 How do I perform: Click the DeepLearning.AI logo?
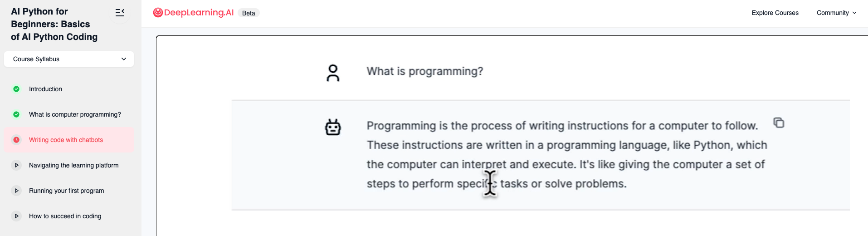click(x=194, y=13)
